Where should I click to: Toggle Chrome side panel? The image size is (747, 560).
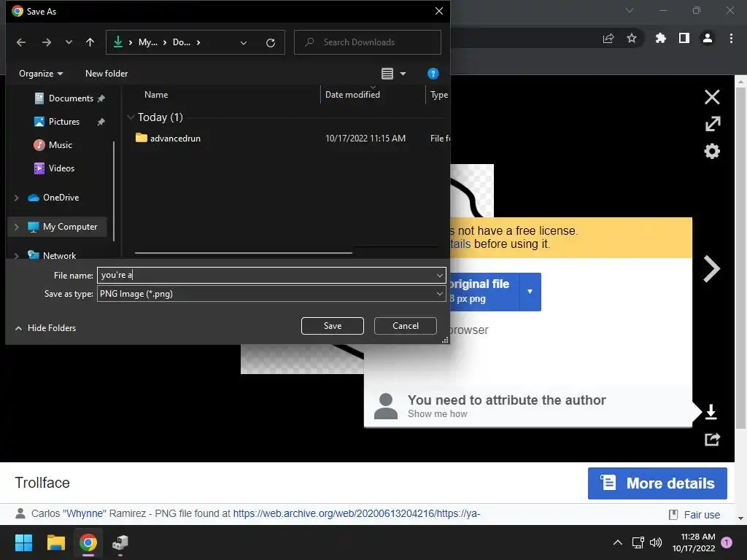tap(684, 38)
